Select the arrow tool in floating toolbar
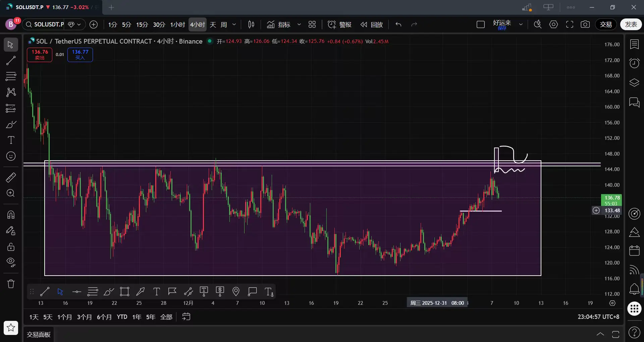Viewport: 644px width, 342px height. click(x=141, y=292)
